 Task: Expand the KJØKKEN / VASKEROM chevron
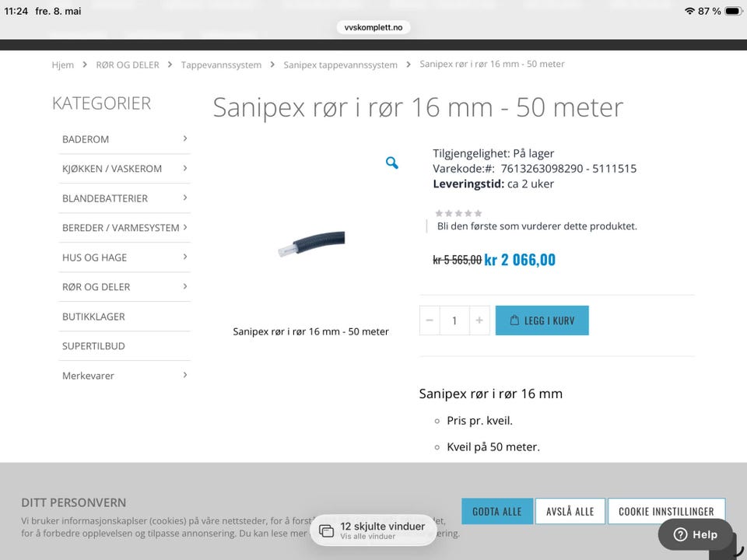(x=185, y=168)
